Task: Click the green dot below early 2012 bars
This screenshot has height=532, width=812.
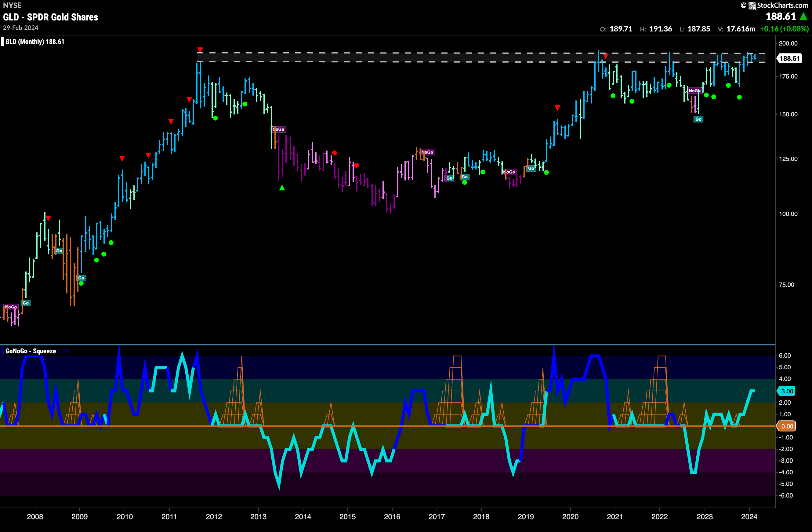Action: 215,118
